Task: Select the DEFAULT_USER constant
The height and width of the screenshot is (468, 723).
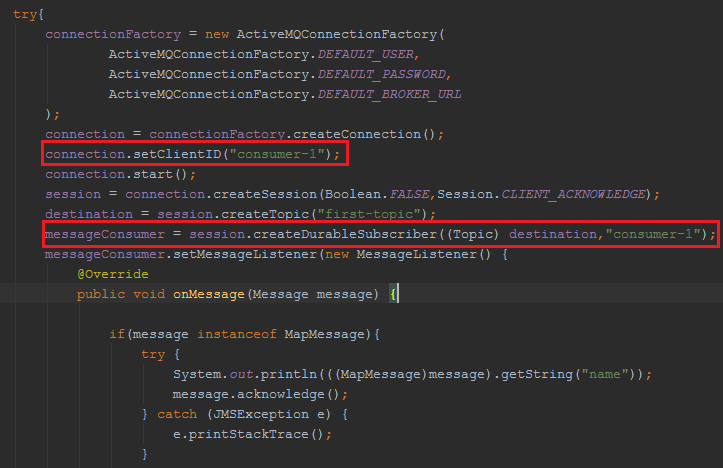Action: coord(366,54)
